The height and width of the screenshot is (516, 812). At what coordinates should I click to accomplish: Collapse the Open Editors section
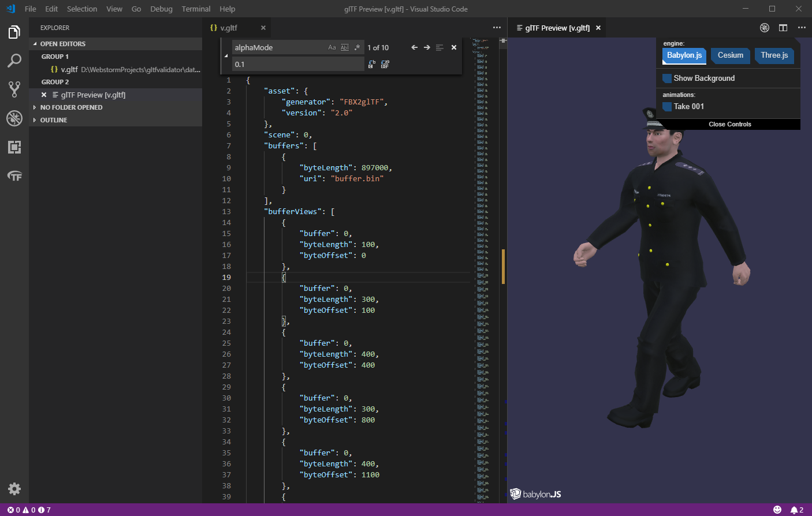point(62,44)
